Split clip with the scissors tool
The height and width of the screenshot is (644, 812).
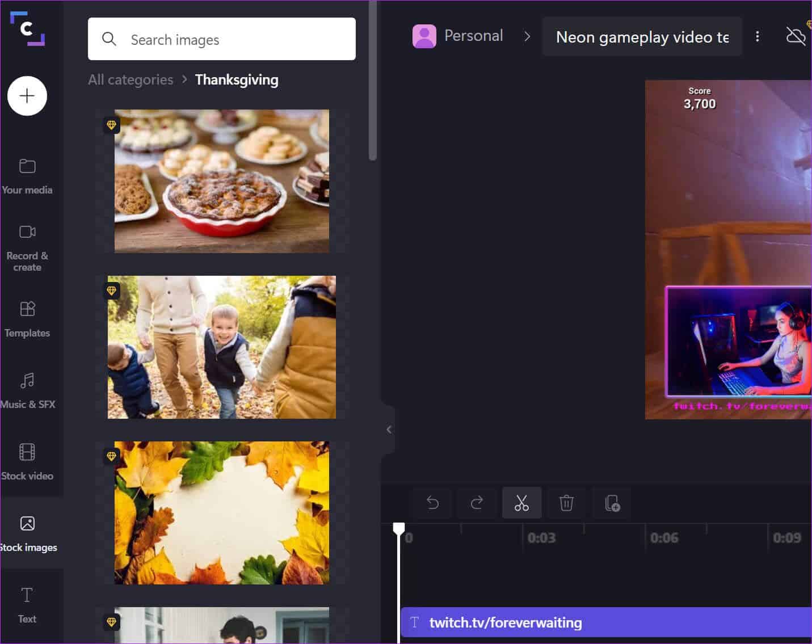click(x=521, y=503)
